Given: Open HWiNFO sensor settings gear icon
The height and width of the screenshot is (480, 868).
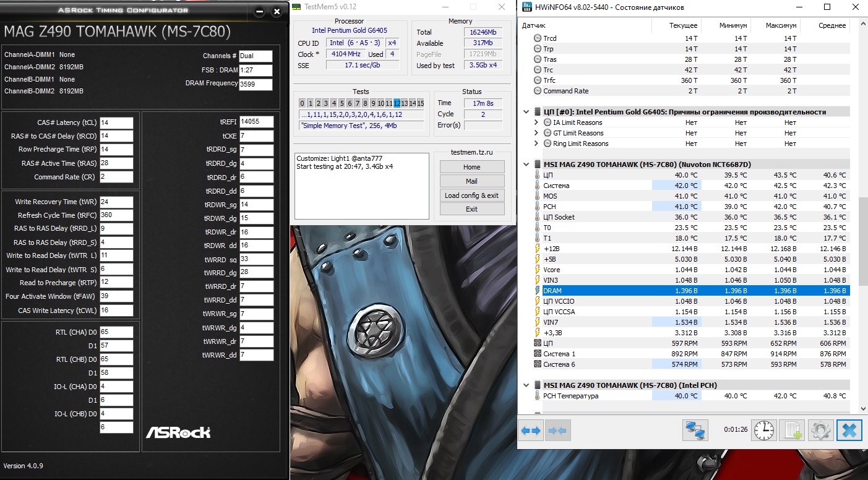Looking at the screenshot, I should point(820,430).
